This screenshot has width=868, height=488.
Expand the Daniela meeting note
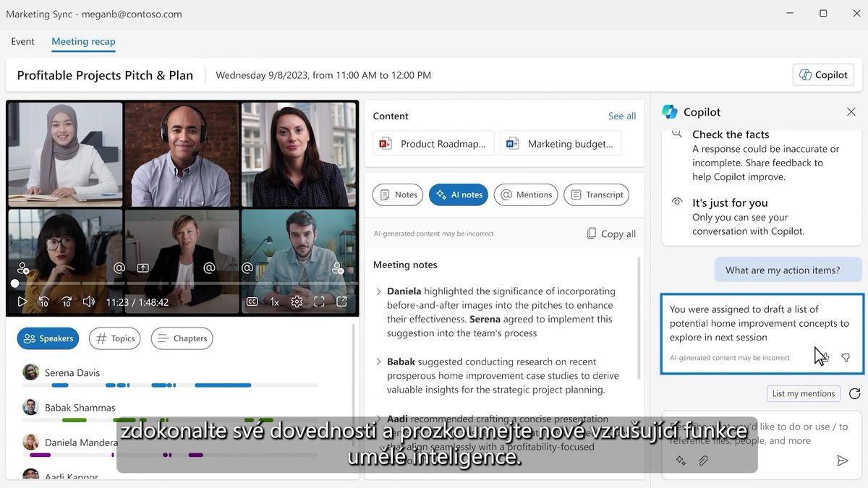378,291
